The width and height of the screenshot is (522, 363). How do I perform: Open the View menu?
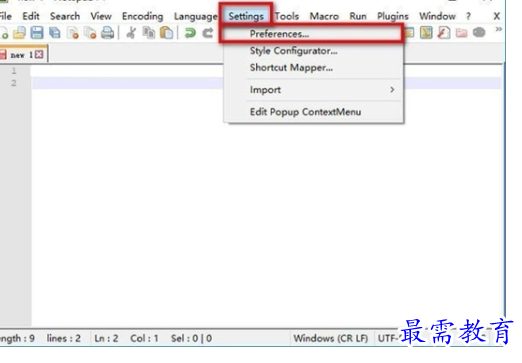click(101, 16)
